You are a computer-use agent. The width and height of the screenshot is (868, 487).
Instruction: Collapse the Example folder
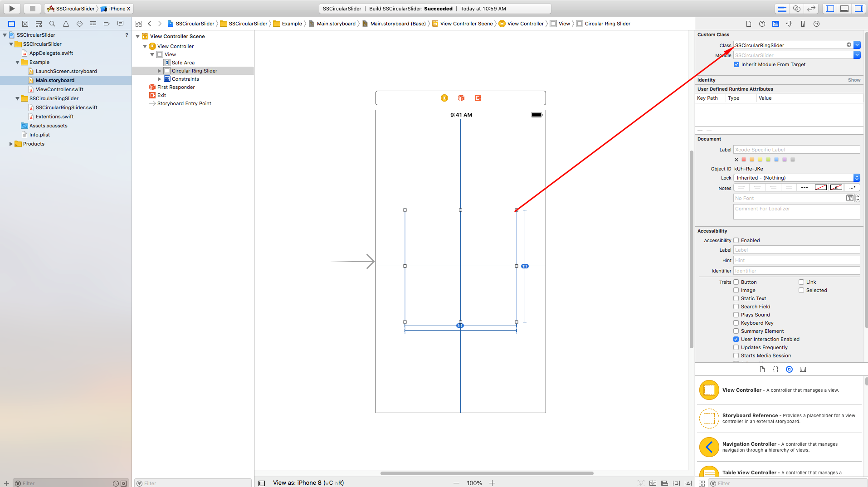tap(17, 62)
